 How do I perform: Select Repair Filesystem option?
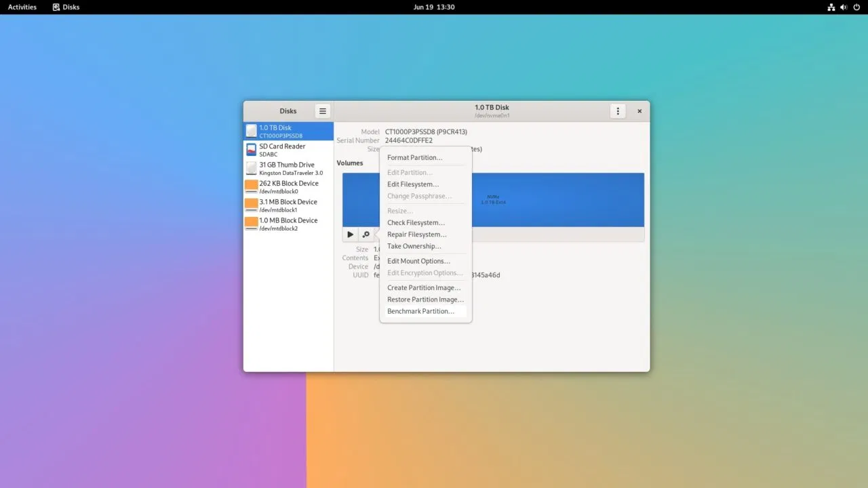pos(416,235)
